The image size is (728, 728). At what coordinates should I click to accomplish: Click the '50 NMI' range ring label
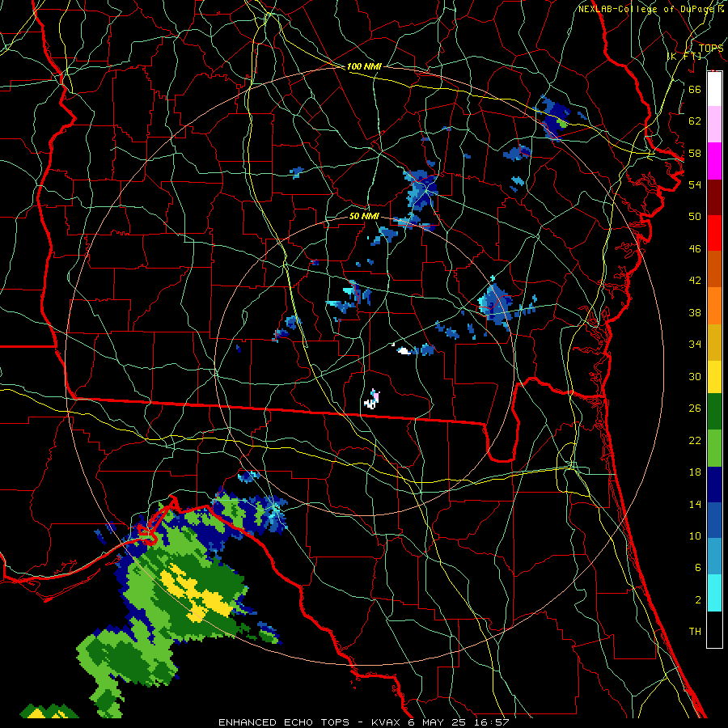(x=364, y=216)
